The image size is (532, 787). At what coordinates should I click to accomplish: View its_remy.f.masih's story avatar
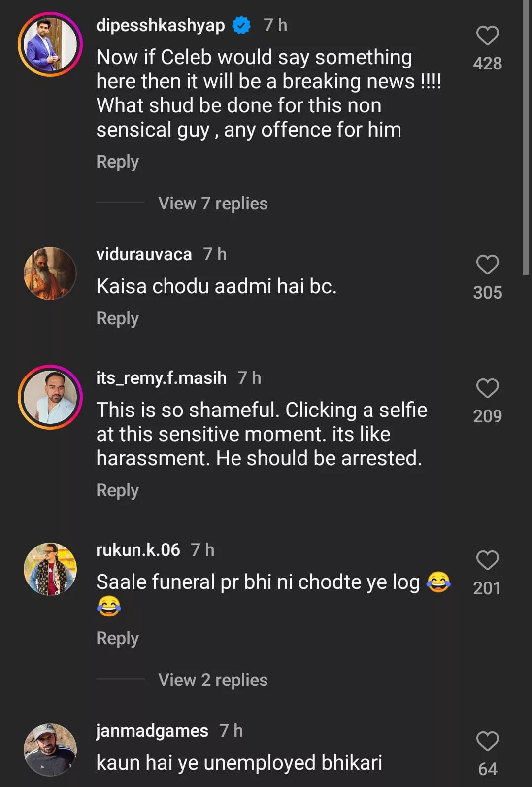pos(50,397)
